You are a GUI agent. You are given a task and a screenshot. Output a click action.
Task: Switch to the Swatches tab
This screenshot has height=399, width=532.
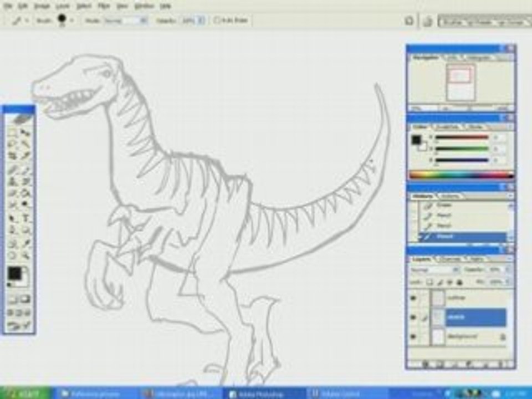pyautogui.click(x=447, y=127)
